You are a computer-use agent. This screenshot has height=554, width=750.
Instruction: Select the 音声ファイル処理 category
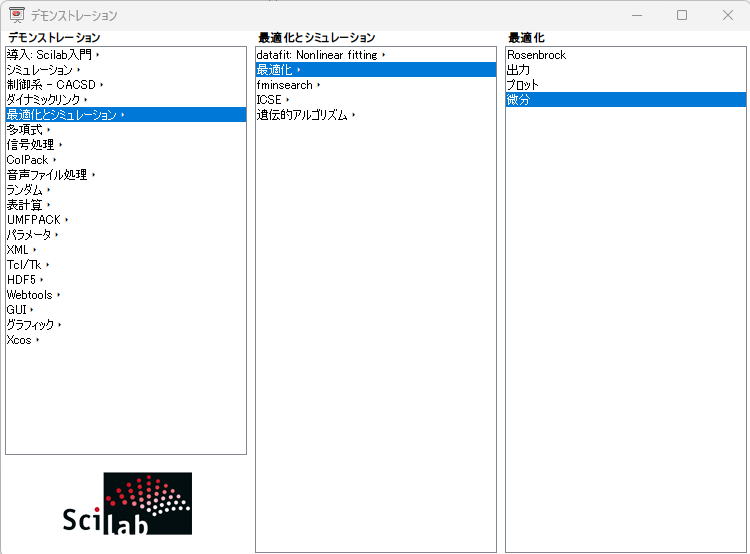pos(47,175)
